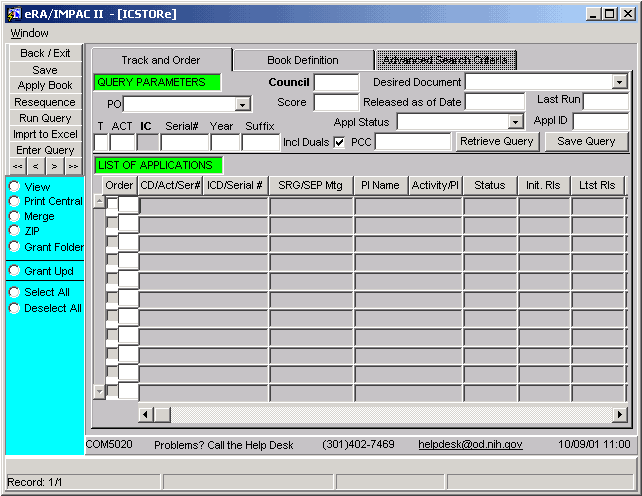The height and width of the screenshot is (496, 642).
Task: Click the applications list scroll down arrow
Action: point(99,392)
